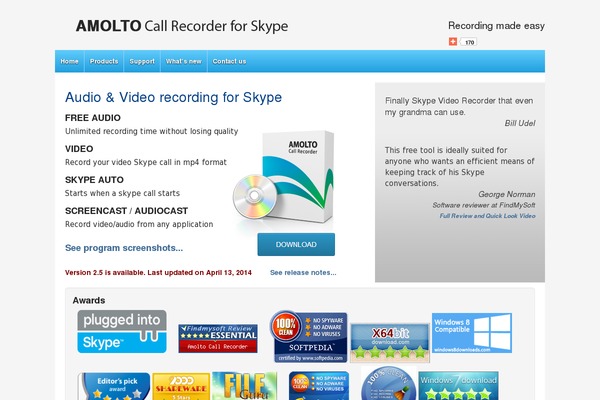
Task: Click the X64bit download five-star badge
Action: pos(390,342)
